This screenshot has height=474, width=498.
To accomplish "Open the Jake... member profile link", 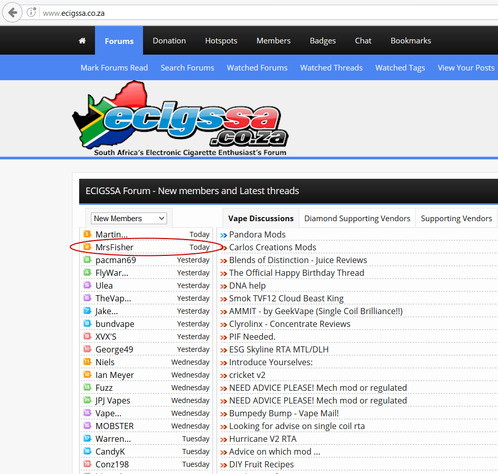I will [x=106, y=311].
